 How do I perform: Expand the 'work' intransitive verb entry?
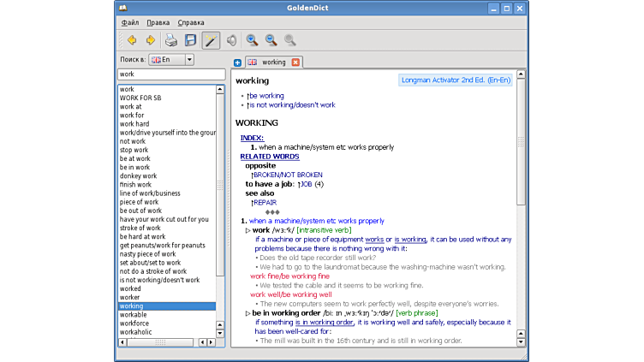248,230
